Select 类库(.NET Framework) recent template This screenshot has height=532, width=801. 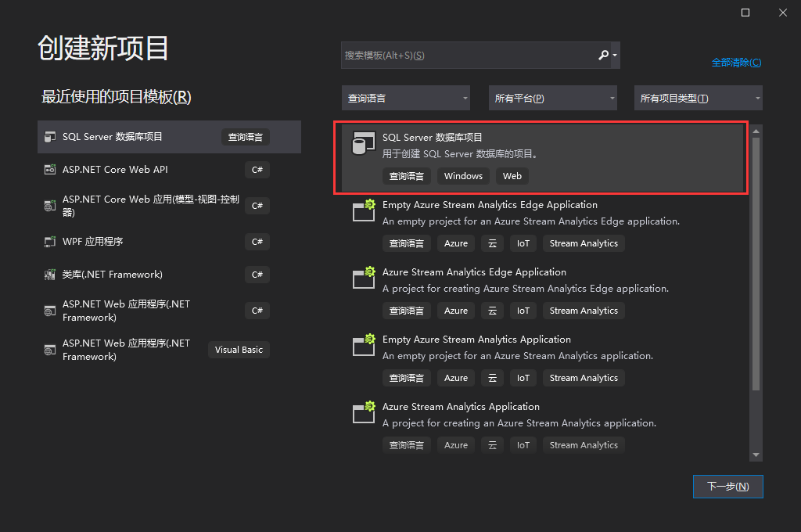pyautogui.click(x=169, y=275)
